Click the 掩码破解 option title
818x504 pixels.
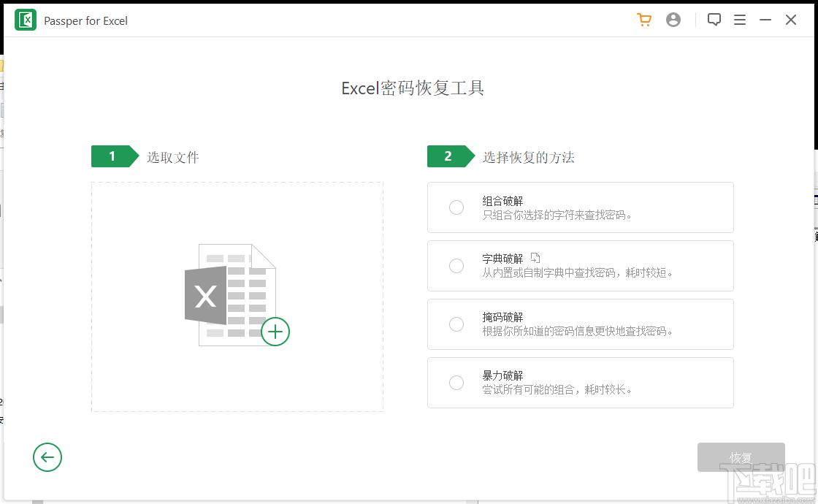pos(502,317)
